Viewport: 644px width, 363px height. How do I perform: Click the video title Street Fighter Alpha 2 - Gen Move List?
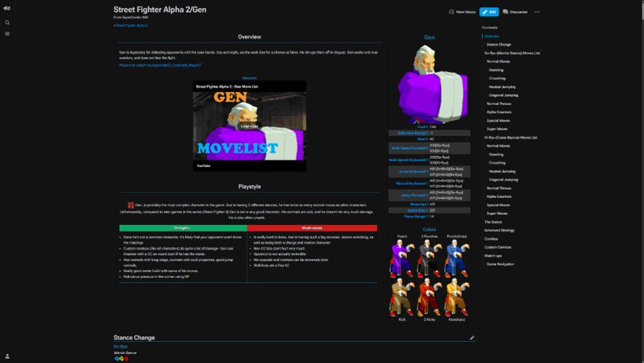click(227, 87)
